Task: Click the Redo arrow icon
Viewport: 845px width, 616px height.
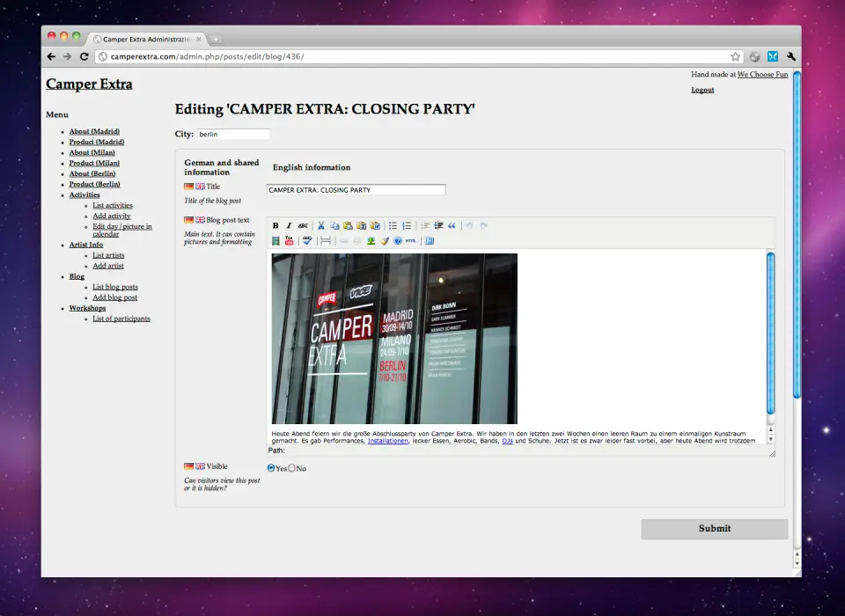Action: pos(483,226)
